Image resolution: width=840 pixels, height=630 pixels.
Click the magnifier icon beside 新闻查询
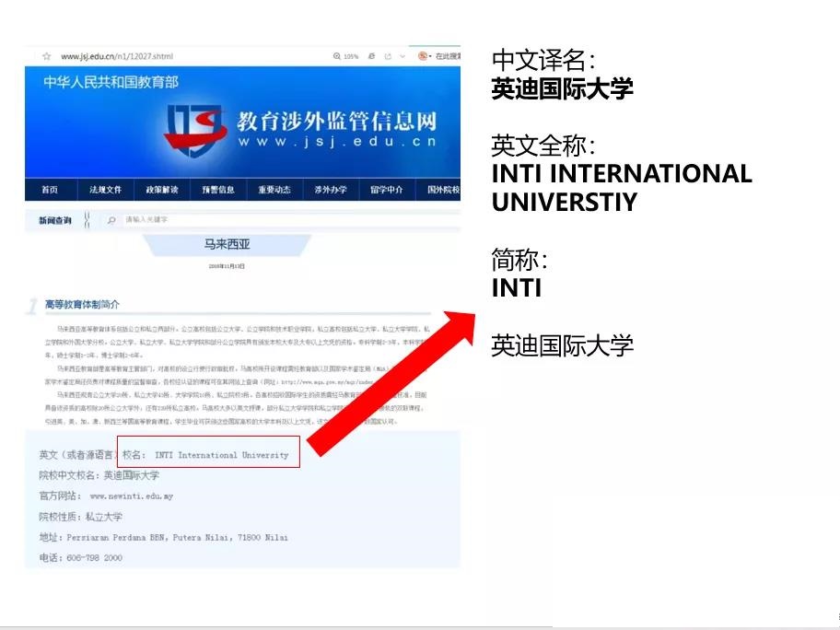coord(111,220)
